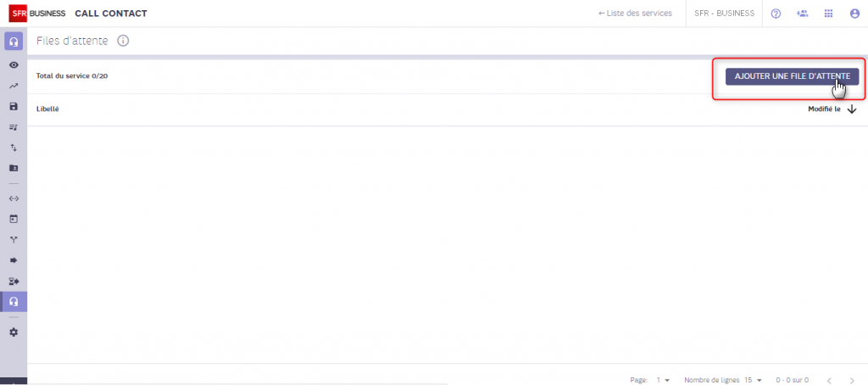Go to previous page chevron
The image size is (868, 385).
(x=829, y=380)
